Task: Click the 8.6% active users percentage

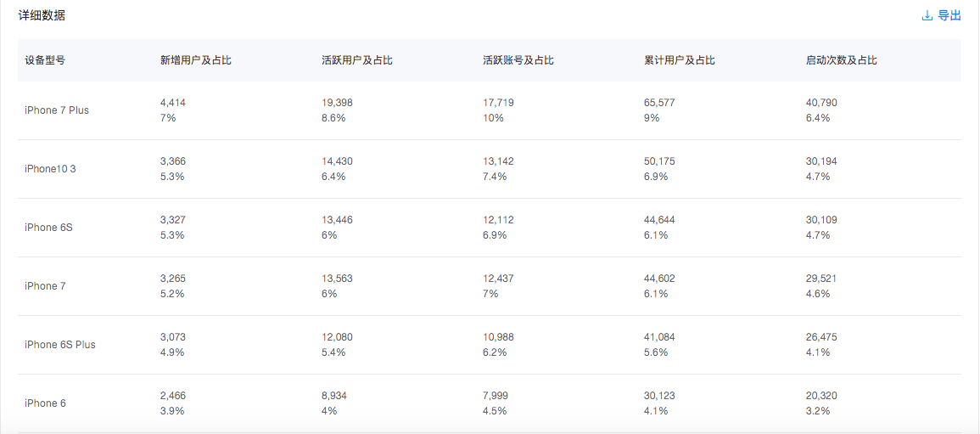Action: tap(332, 117)
